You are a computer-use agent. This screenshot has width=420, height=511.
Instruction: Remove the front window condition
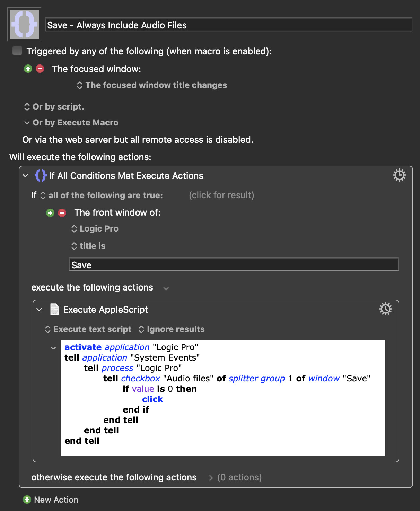tap(62, 213)
